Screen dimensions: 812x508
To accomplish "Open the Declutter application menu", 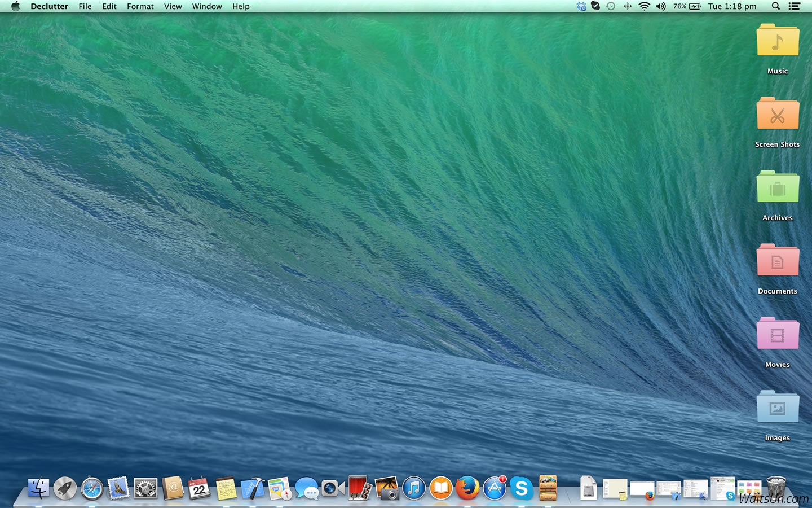I will click(x=49, y=6).
